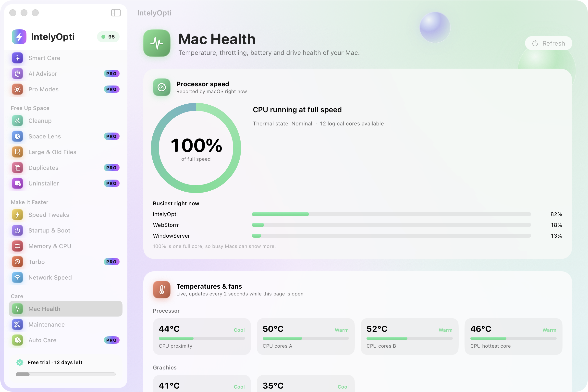The width and height of the screenshot is (588, 392).
Task: Open the Duplicates icon
Action: (17, 168)
